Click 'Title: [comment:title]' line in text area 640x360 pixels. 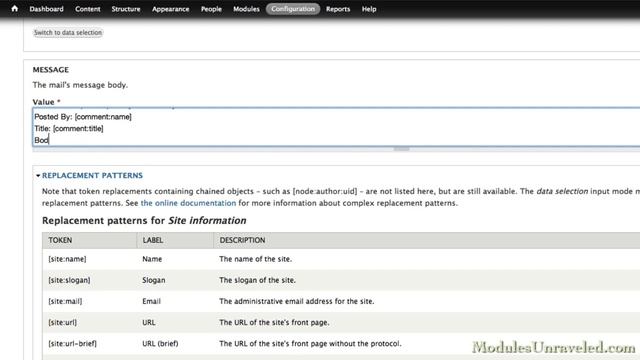69,129
